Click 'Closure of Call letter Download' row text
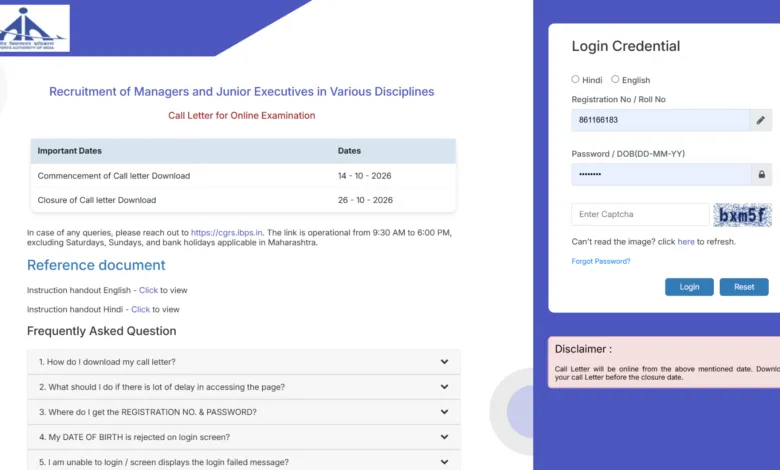Screen dimensions: 780x470 point(97,200)
